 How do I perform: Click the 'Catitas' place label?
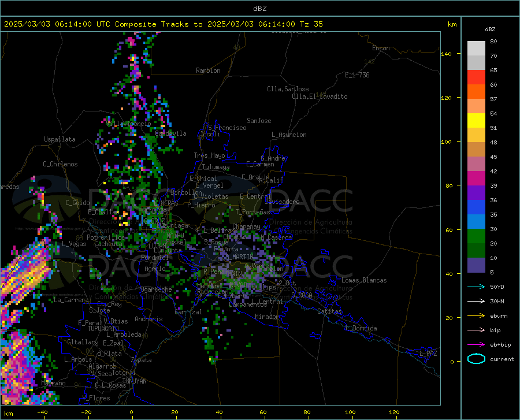click(330, 311)
